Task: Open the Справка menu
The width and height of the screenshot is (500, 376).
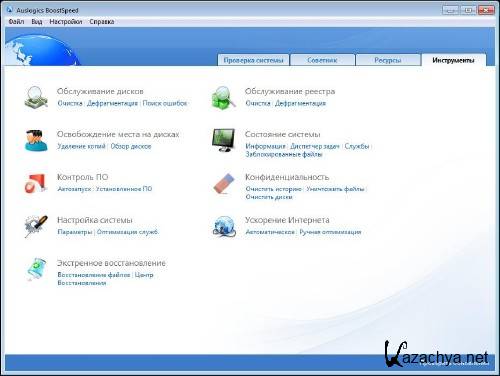Action: point(102,22)
